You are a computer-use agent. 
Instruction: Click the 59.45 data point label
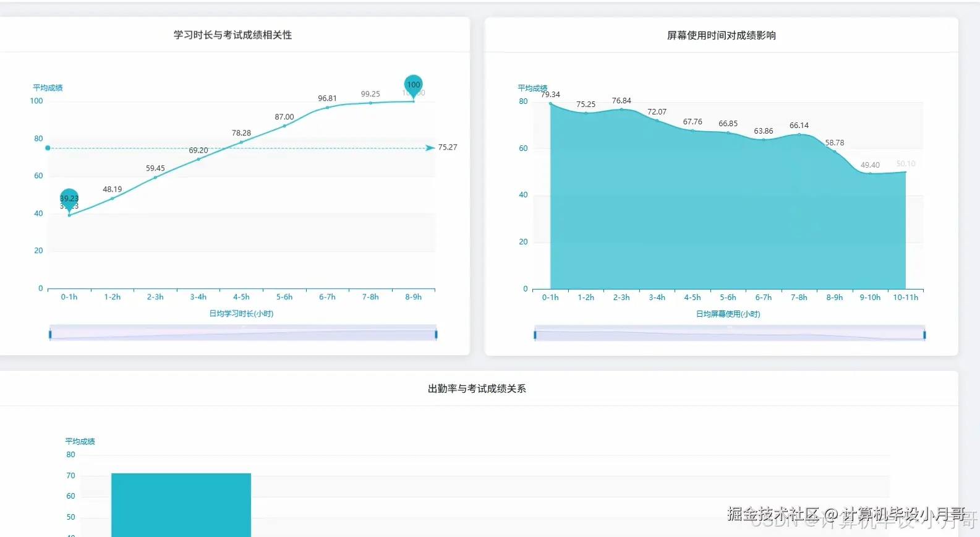point(155,168)
